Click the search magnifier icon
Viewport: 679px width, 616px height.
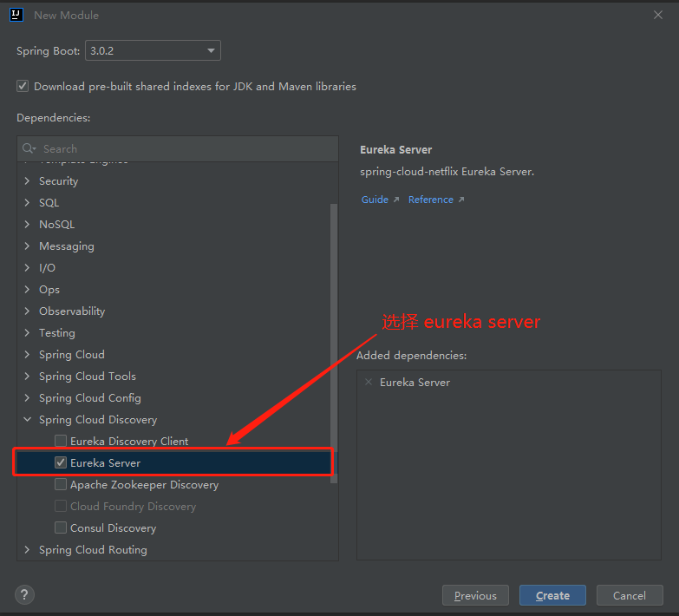[x=29, y=148]
